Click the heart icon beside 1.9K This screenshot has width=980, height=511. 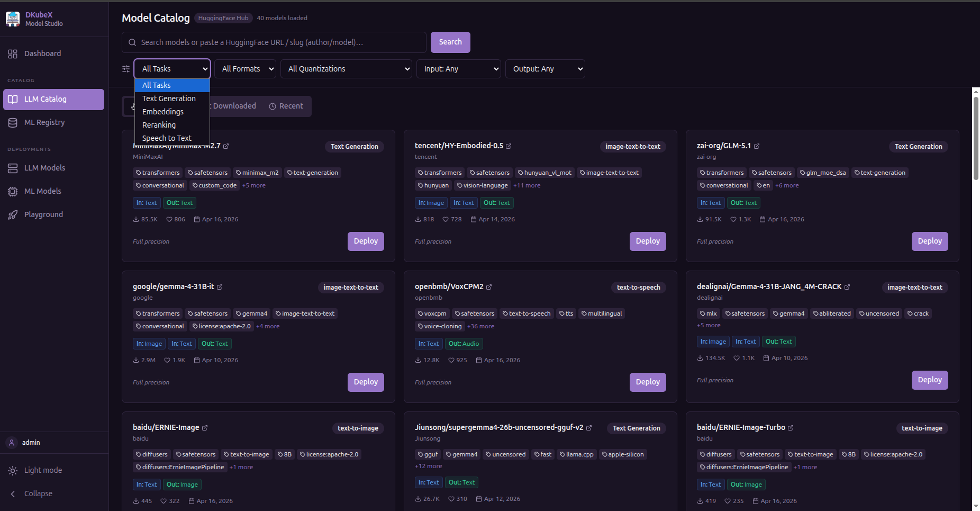pos(167,360)
